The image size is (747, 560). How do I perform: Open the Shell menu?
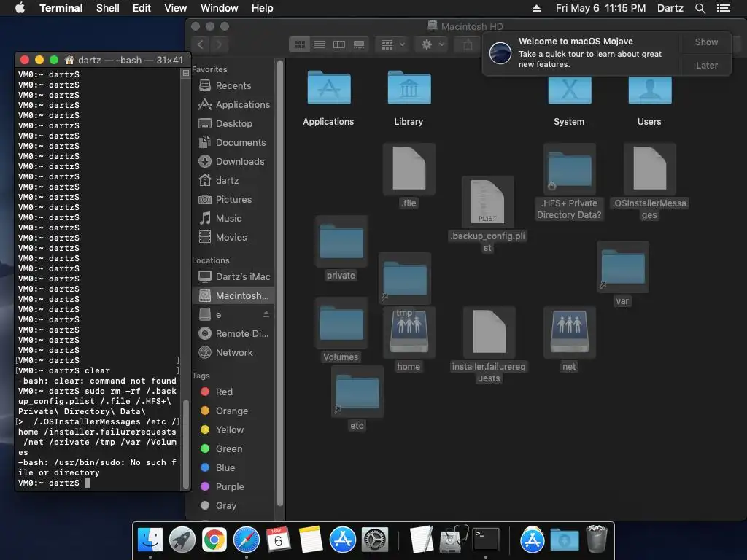[x=108, y=8]
